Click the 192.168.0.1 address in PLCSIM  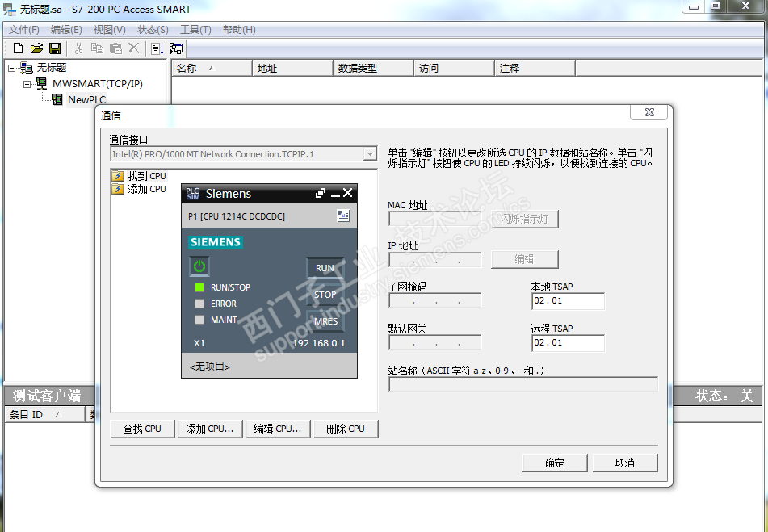[x=318, y=343]
